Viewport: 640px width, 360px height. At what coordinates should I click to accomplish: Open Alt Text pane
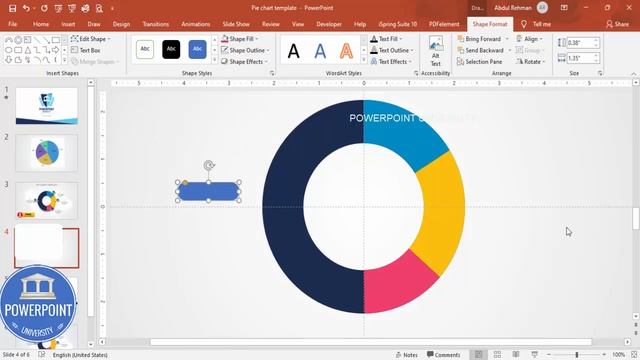[436, 51]
